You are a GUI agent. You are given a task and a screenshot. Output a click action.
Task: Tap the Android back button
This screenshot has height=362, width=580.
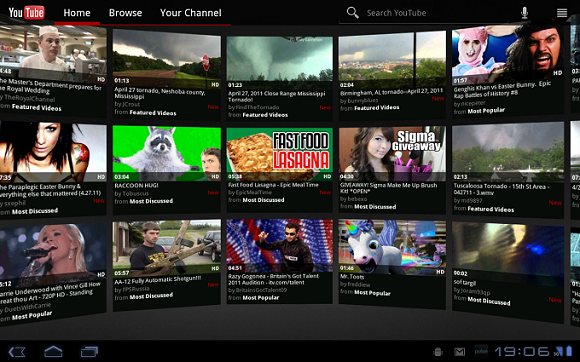[x=17, y=351]
